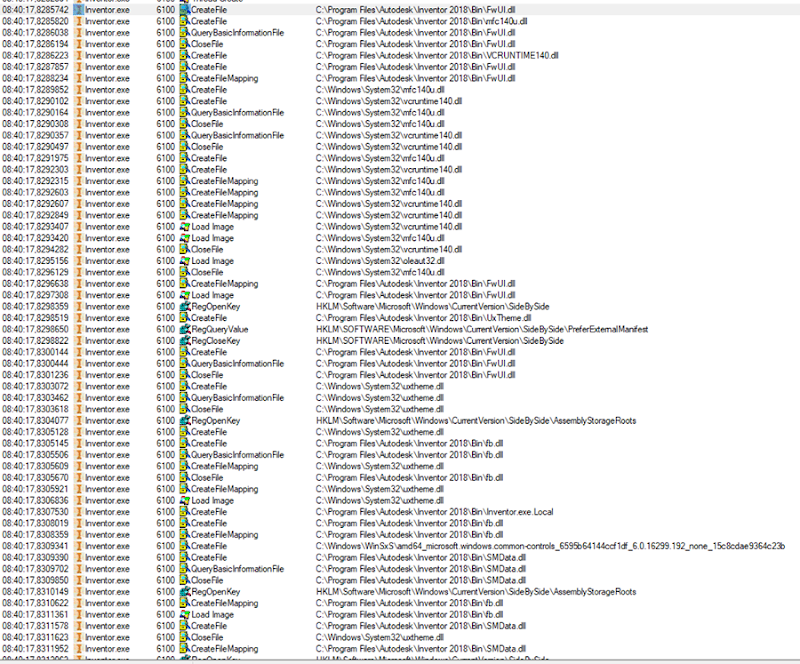The width and height of the screenshot is (800, 664).
Task: Click the Load Image icon in row 08:40:17,8306836
Action: [185, 500]
